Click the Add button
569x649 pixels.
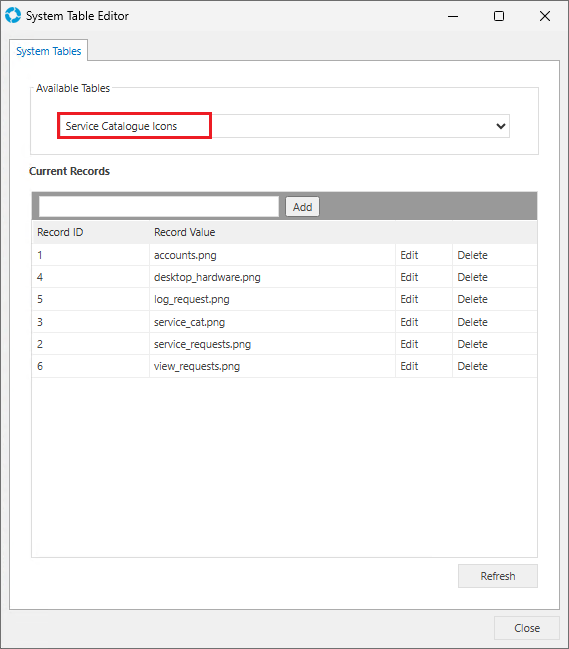[x=303, y=207]
